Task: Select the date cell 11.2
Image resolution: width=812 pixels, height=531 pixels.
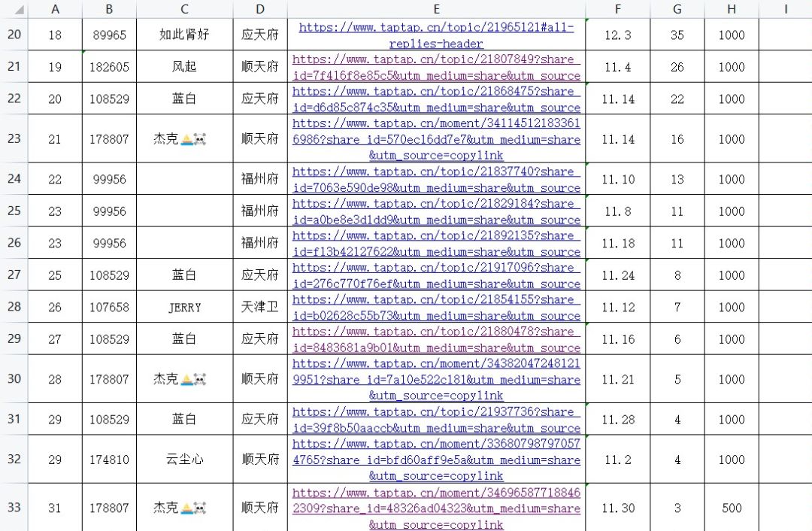Action: [x=618, y=459]
